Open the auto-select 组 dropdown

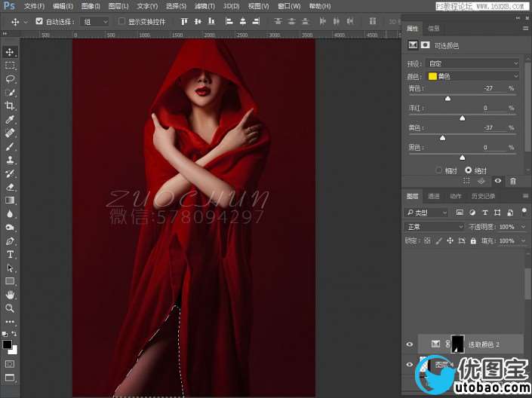[x=94, y=22]
